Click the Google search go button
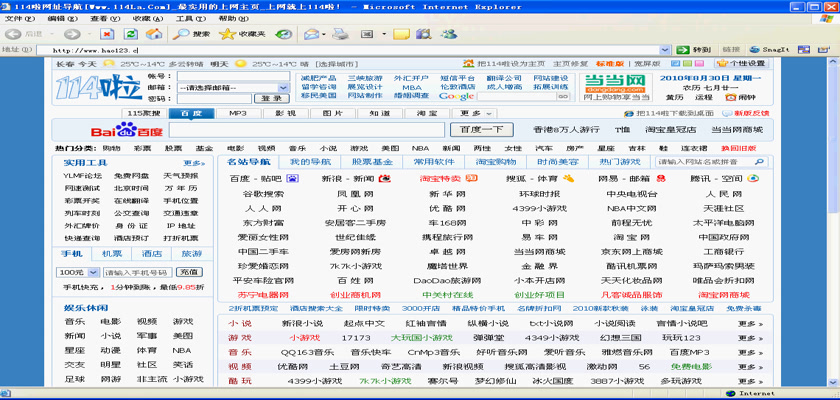 point(562,96)
